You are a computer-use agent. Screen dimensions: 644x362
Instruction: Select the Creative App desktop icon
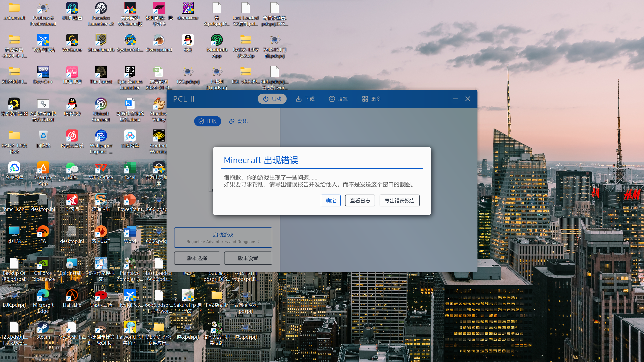pyautogui.click(x=43, y=174)
